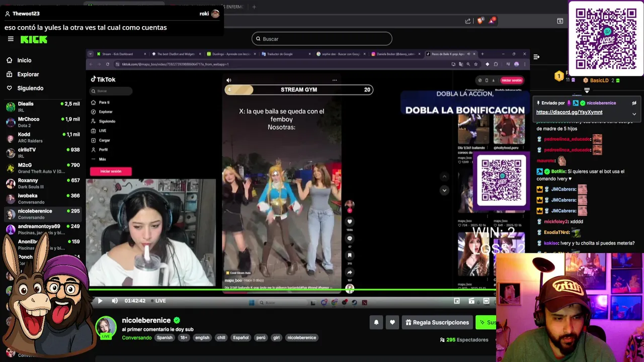Image resolution: width=644 pixels, height=362 pixels.
Task: Open the Conversando category link
Action: pos(136,337)
